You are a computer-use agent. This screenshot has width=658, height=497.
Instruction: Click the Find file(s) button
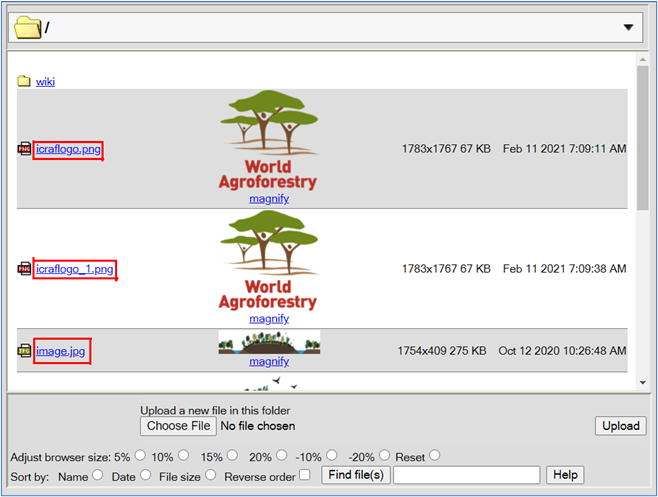(356, 475)
